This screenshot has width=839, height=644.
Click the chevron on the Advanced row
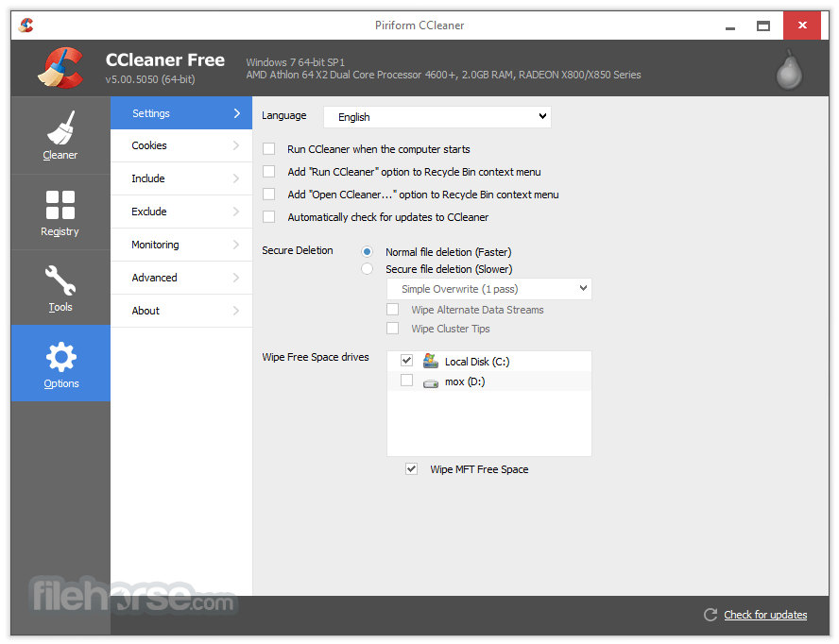point(236,278)
